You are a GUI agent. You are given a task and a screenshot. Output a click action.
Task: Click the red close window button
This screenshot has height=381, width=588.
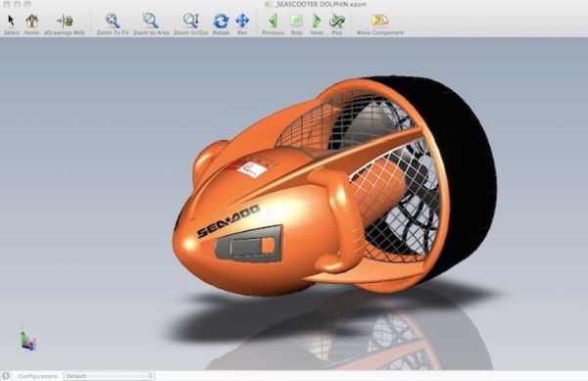coord(7,4)
